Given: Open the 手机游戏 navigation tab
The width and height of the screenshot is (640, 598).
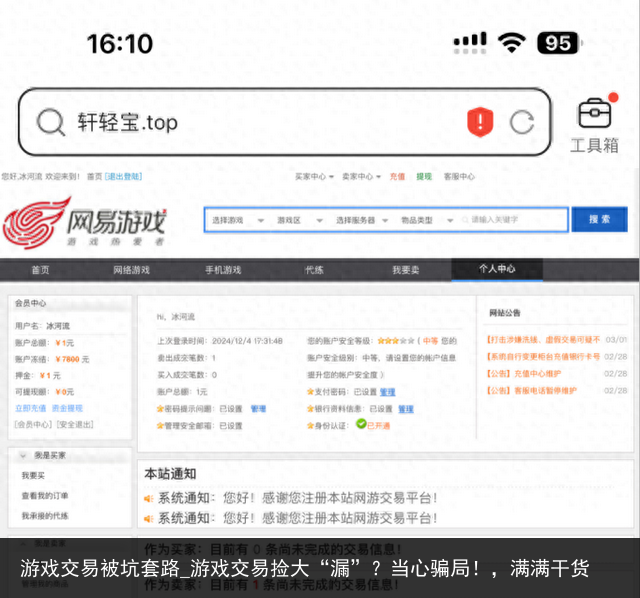Looking at the screenshot, I should click(223, 270).
